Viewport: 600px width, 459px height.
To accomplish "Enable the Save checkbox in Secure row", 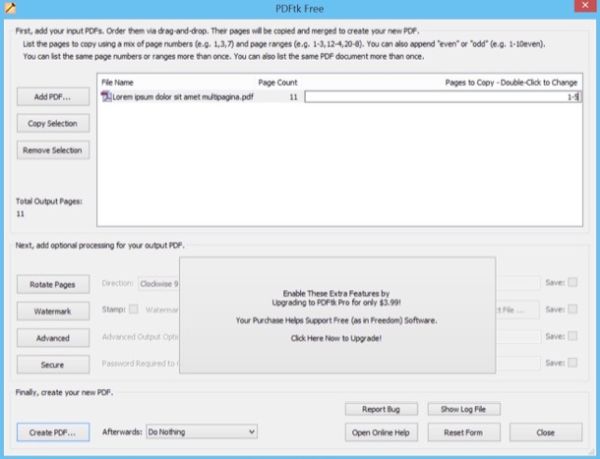I will click(572, 363).
